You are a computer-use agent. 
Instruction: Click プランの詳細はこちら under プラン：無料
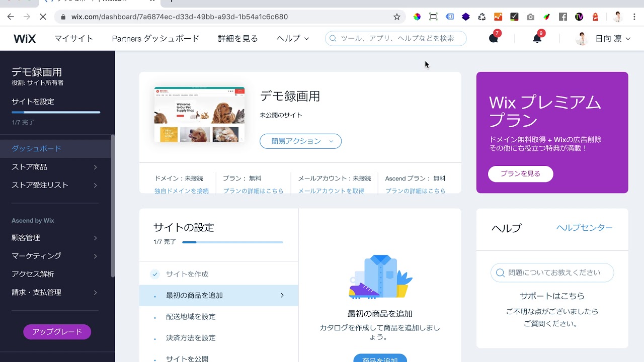click(x=253, y=191)
